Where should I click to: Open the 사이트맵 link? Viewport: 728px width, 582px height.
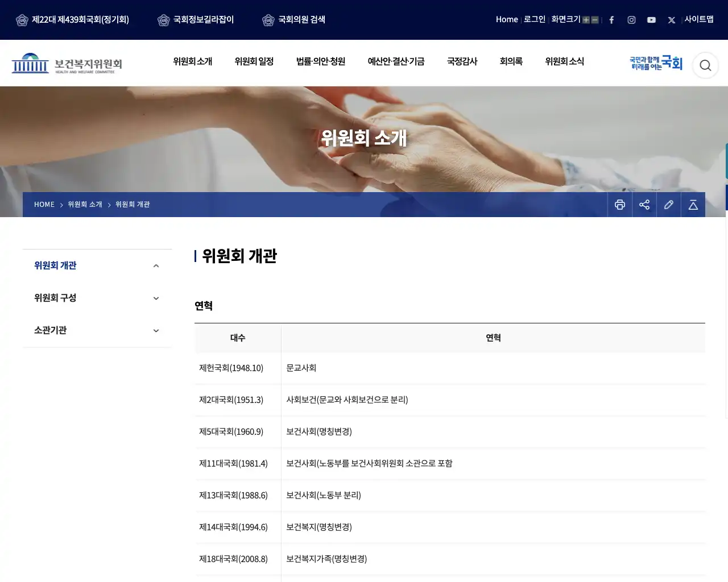[x=699, y=19]
